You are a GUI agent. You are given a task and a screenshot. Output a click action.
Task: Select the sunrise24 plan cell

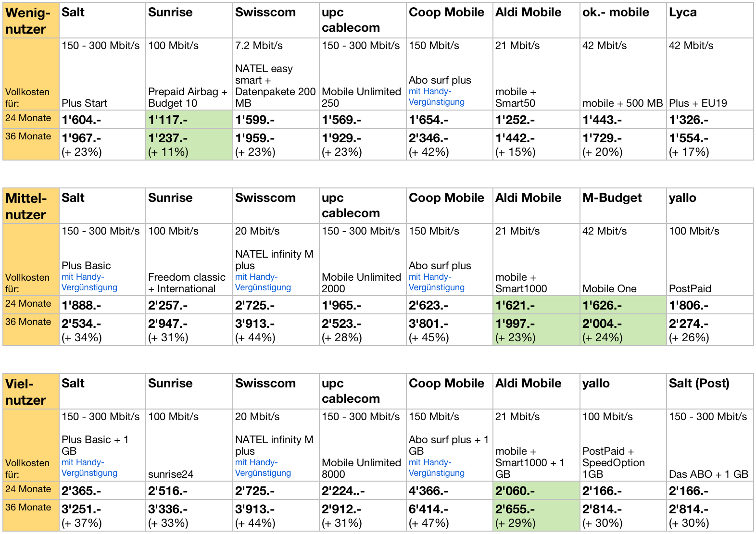pyautogui.click(x=189, y=474)
